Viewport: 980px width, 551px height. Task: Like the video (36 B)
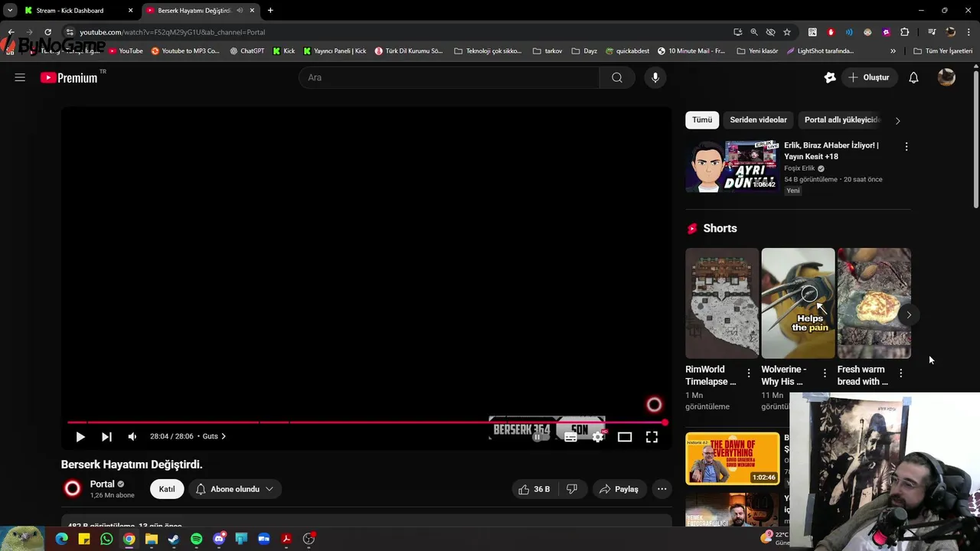(x=534, y=489)
